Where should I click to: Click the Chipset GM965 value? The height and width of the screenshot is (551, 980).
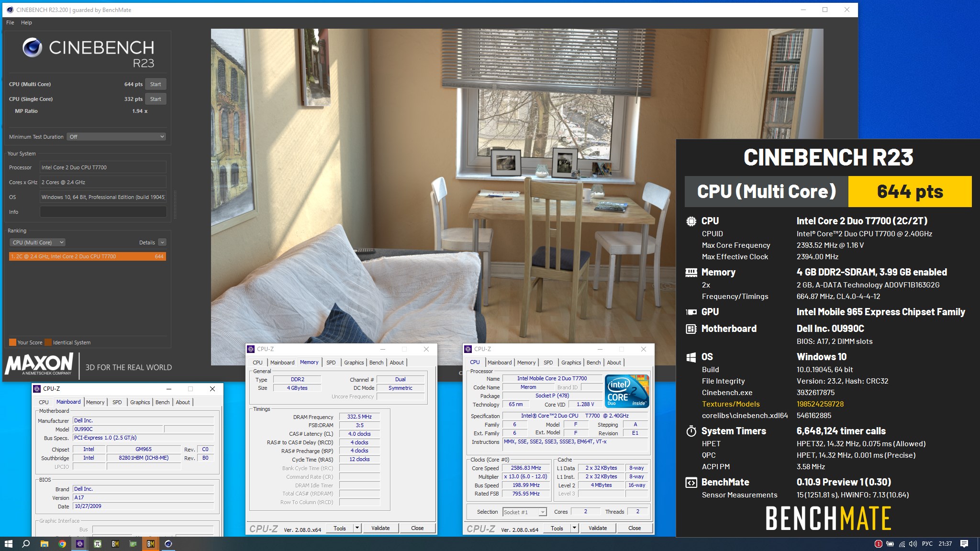(144, 449)
